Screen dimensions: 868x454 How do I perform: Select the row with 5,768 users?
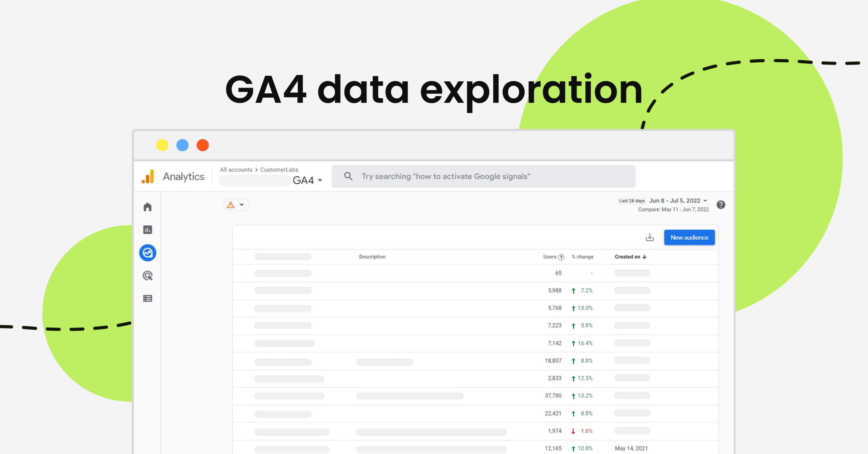pyautogui.click(x=475, y=308)
